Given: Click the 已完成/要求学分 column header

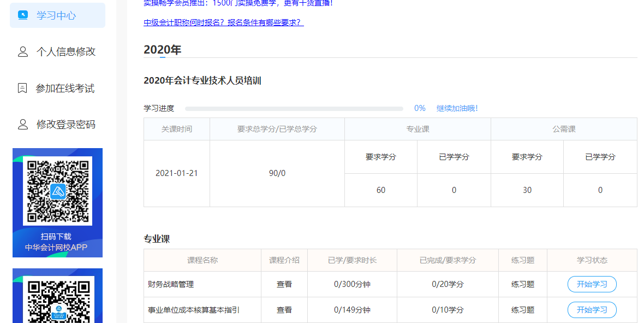Looking at the screenshot, I should click(x=448, y=261).
